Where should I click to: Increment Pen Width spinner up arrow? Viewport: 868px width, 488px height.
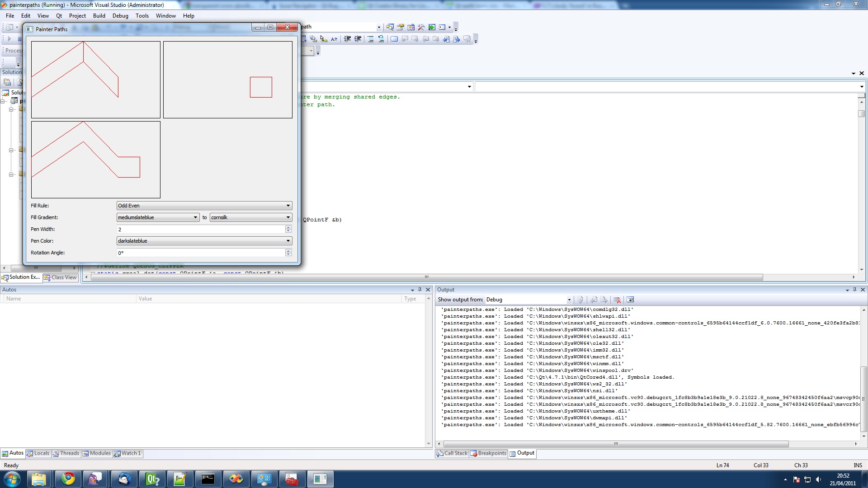[288, 227]
